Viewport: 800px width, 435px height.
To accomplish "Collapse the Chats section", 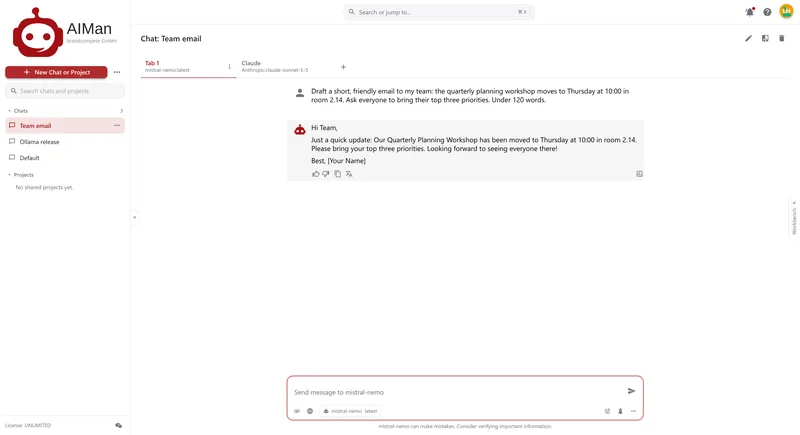I will coord(9,111).
